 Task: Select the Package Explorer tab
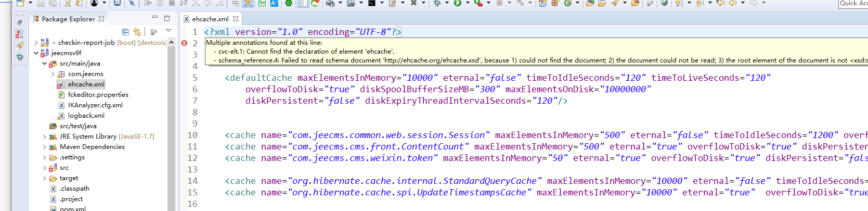[x=68, y=19]
